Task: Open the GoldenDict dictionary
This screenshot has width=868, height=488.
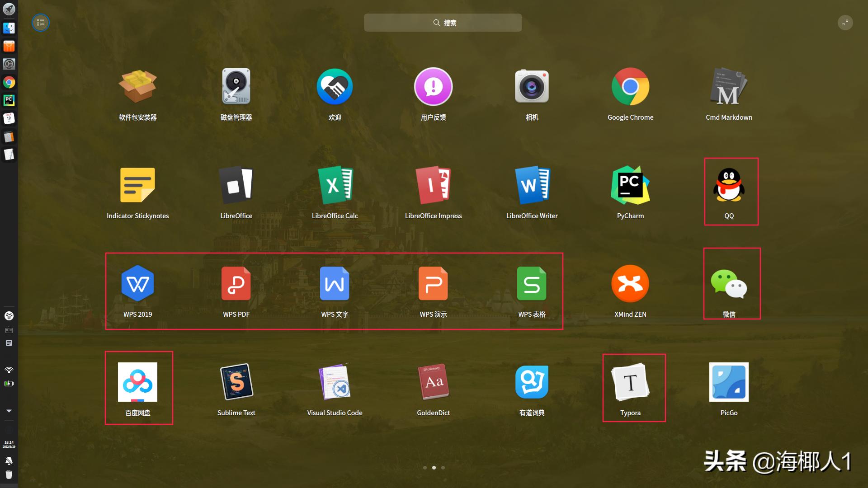Action: tap(433, 382)
